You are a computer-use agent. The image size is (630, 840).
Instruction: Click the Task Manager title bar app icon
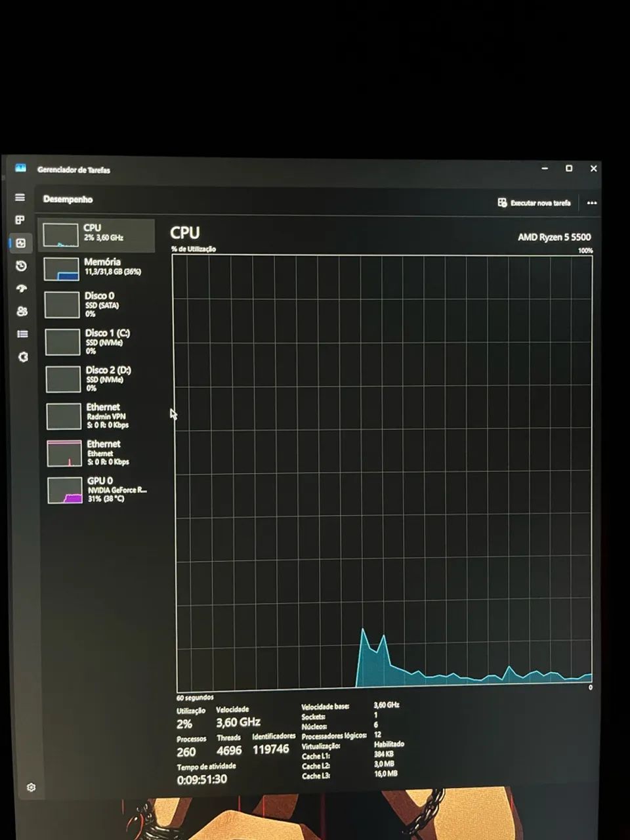coord(20,168)
